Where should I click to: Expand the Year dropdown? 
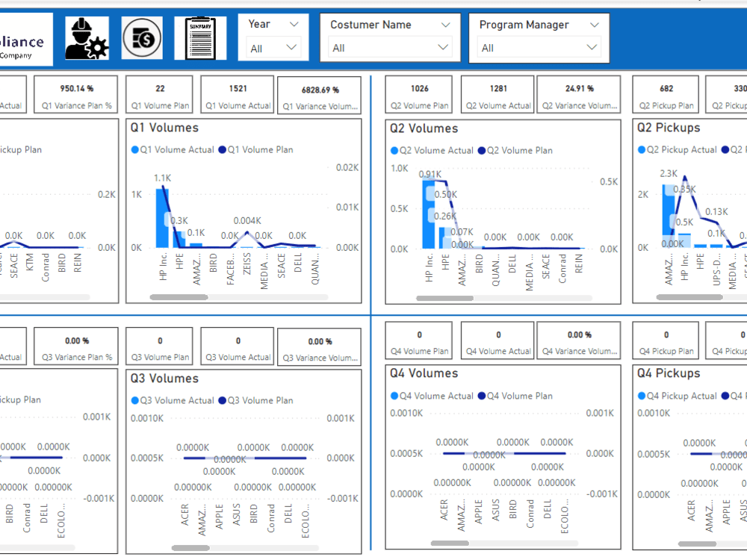tap(273, 24)
